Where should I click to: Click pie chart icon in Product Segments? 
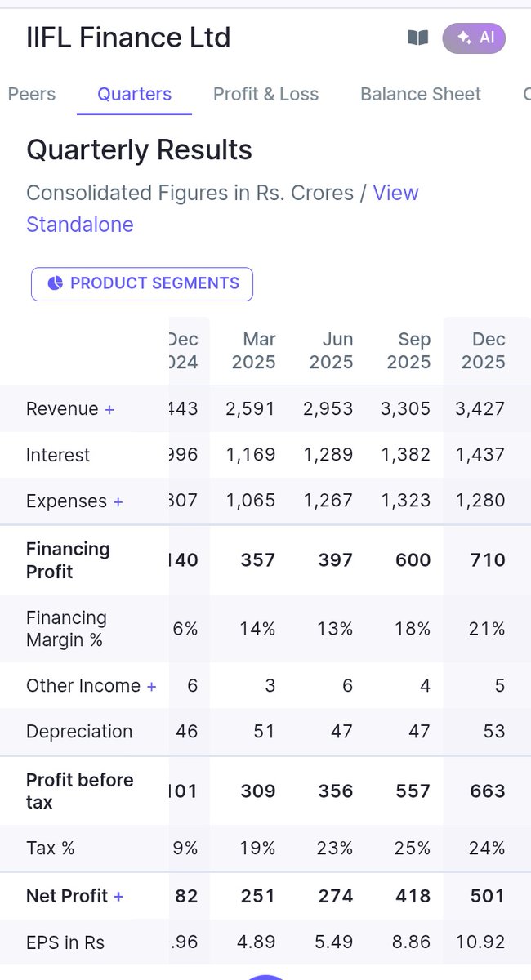(56, 283)
